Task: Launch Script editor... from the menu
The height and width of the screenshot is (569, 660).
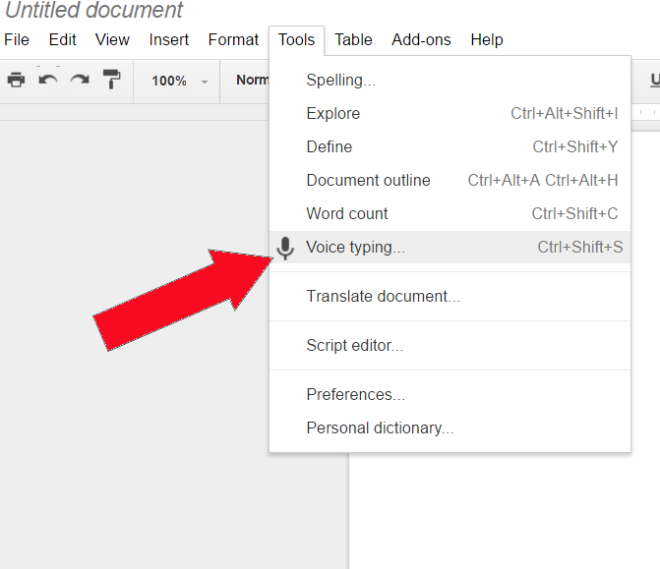Action: (354, 346)
